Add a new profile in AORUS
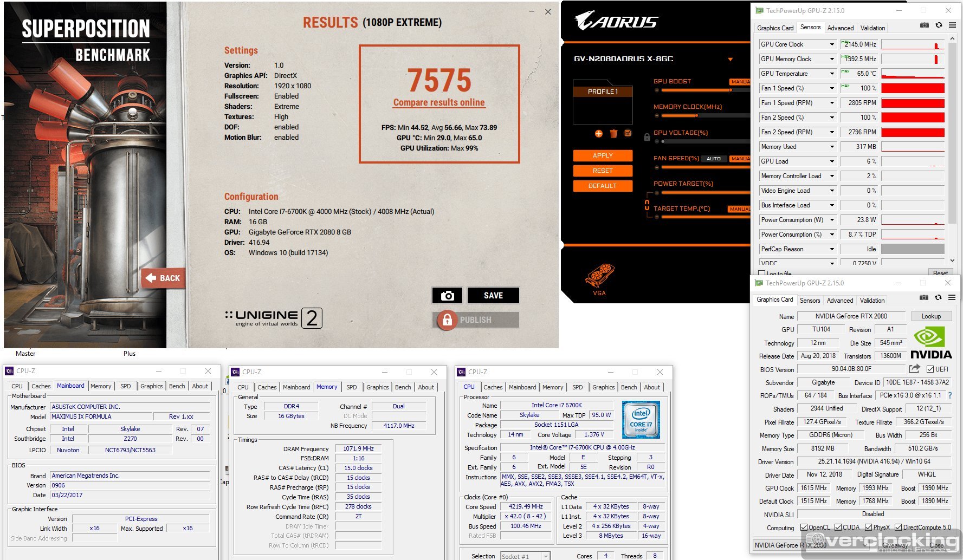 (598, 133)
